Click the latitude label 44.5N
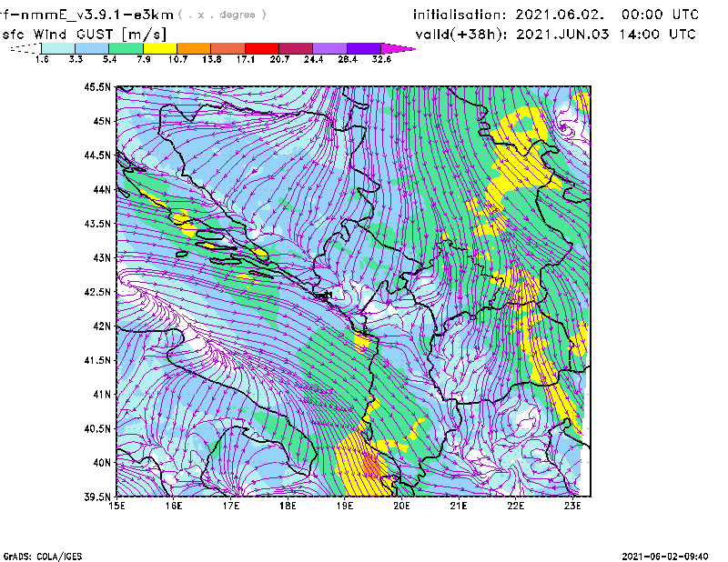Image resolution: width=728 pixels, height=562 pixels. tap(97, 155)
